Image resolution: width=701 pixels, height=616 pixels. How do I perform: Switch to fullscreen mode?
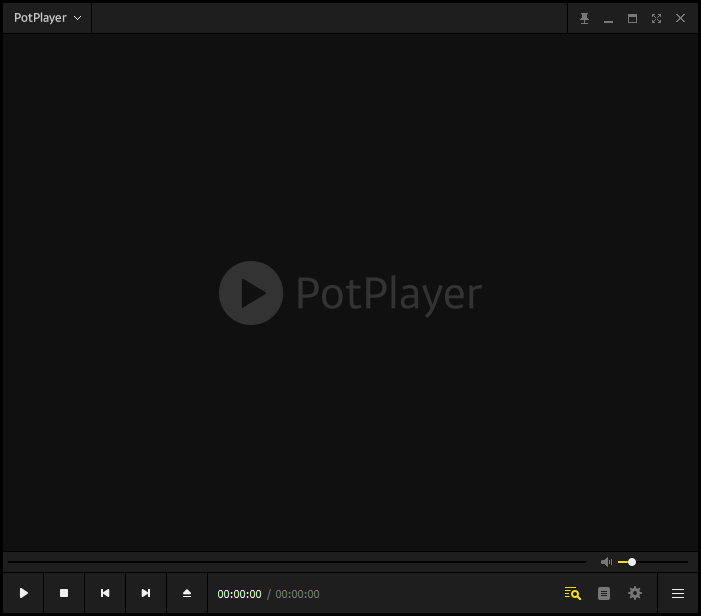pyautogui.click(x=656, y=18)
